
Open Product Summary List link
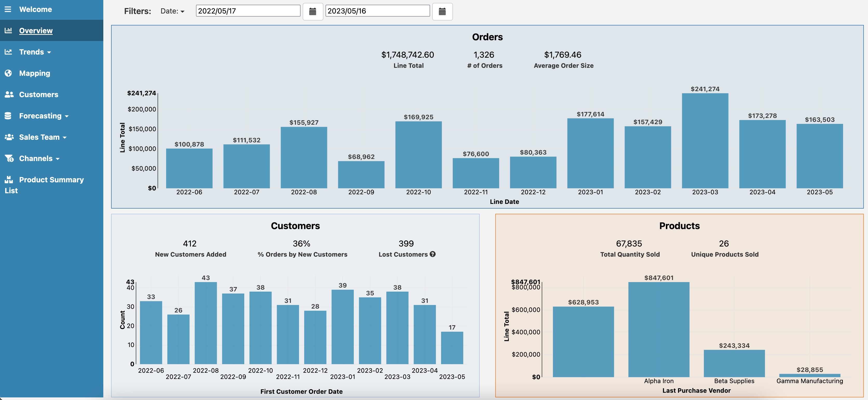51,180
